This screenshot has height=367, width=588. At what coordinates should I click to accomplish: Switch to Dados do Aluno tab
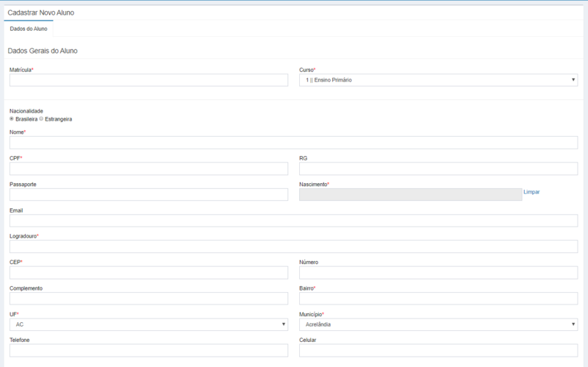click(29, 29)
